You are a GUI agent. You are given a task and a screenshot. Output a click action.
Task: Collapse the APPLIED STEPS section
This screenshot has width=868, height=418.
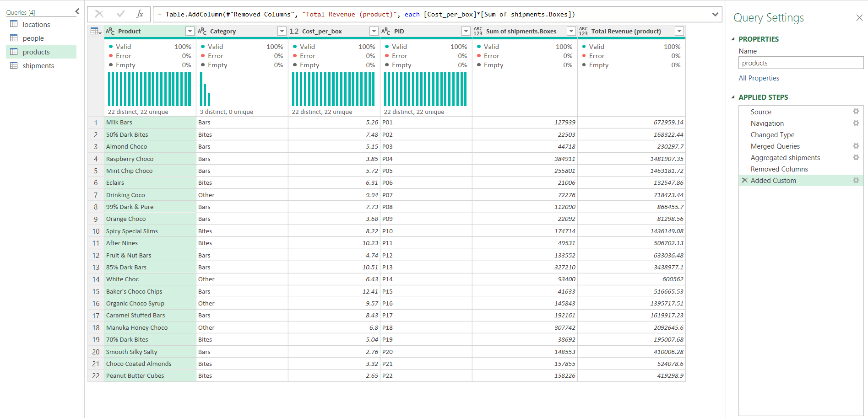733,97
